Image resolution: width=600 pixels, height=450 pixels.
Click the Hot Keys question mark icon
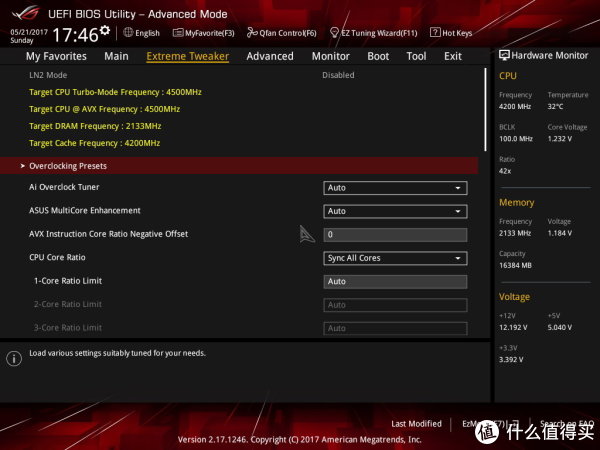[435, 33]
